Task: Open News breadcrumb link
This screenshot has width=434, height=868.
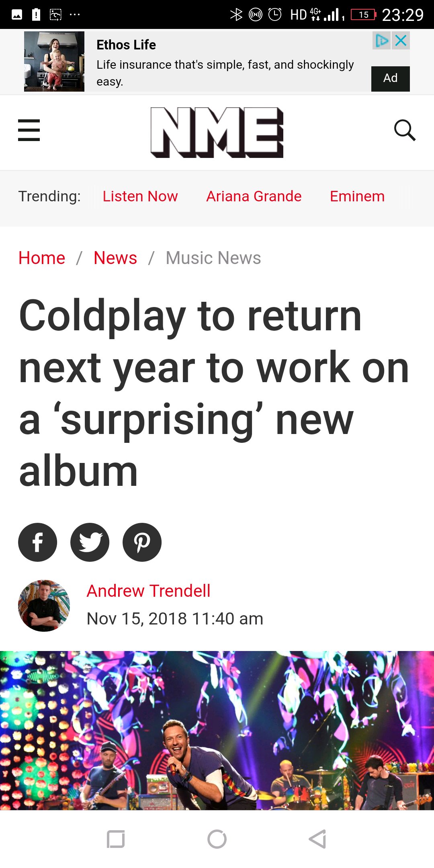Action: click(x=115, y=258)
